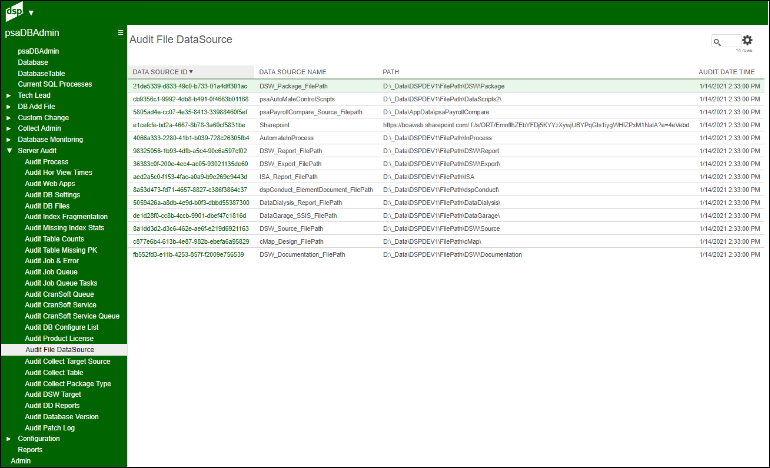Open the settings gear icon
770x468 pixels.
(x=747, y=40)
